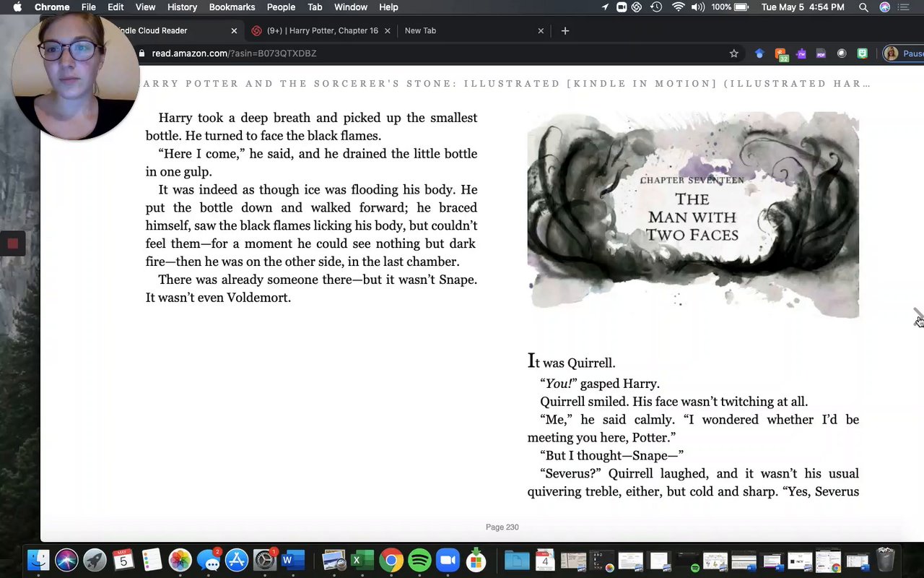Image resolution: width=924 pixels, height=578 pixels.
Task: Open Finder in the Dock
Action: point(38,560)
